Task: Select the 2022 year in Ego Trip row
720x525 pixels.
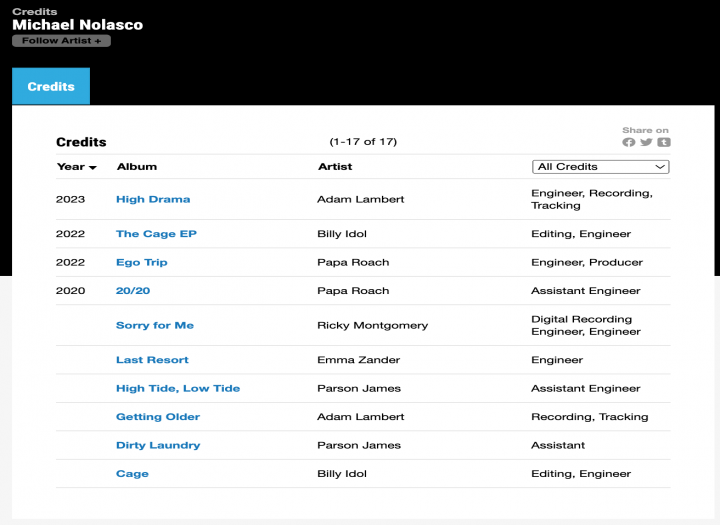Action: (x=70, y=262)
